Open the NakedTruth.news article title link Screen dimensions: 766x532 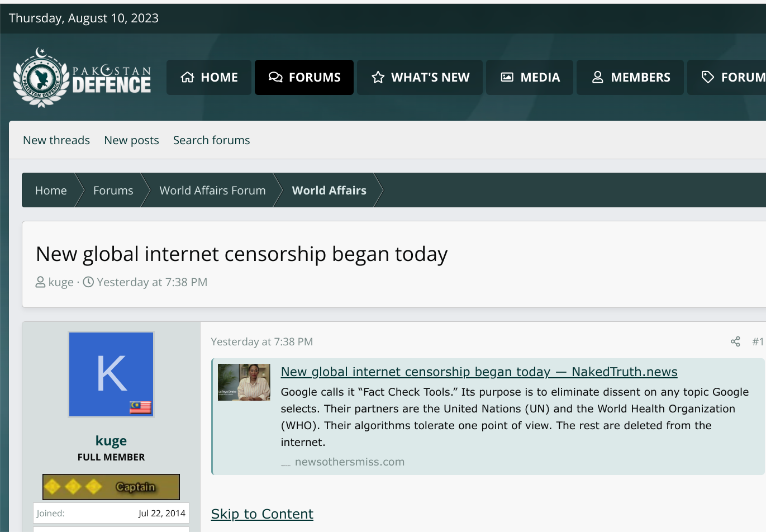point(479,372)
